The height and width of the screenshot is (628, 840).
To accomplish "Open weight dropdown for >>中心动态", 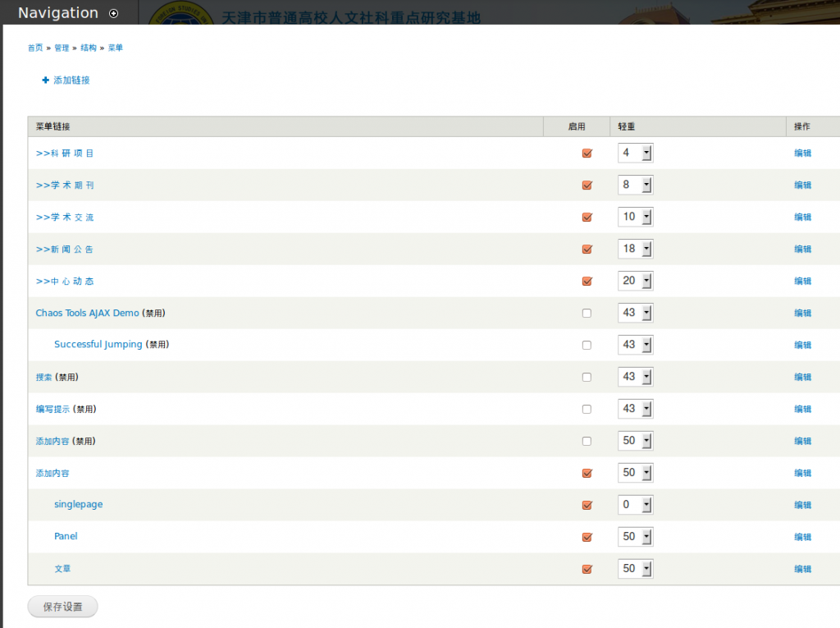I will click(636, 281).
